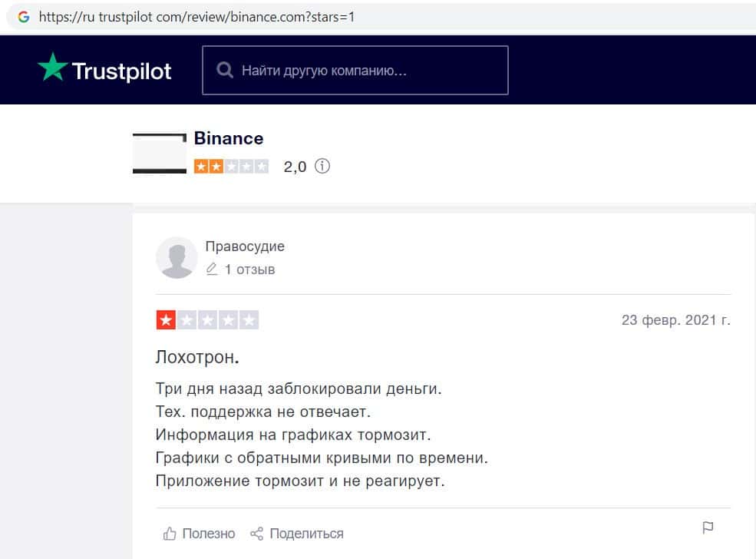Viewport: 756px width, 559px height.
Task: Report the review with the flag icon
Action: (x=708, y=528)
